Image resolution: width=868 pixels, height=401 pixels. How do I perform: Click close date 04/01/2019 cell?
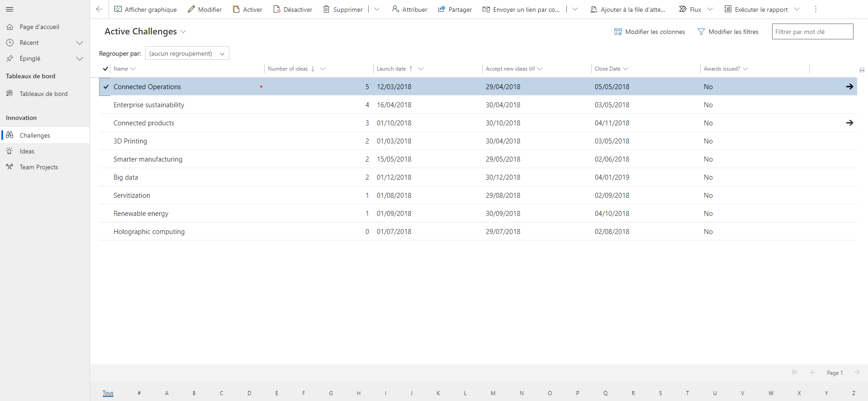(612, 177)
